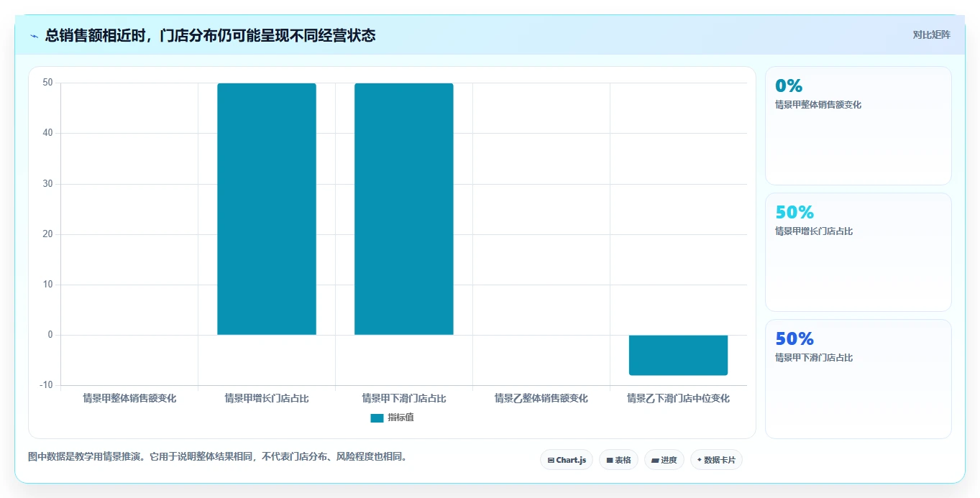
Task: Click the 情景甲整体销售额变化 axis label
Action: click(129, 398)
